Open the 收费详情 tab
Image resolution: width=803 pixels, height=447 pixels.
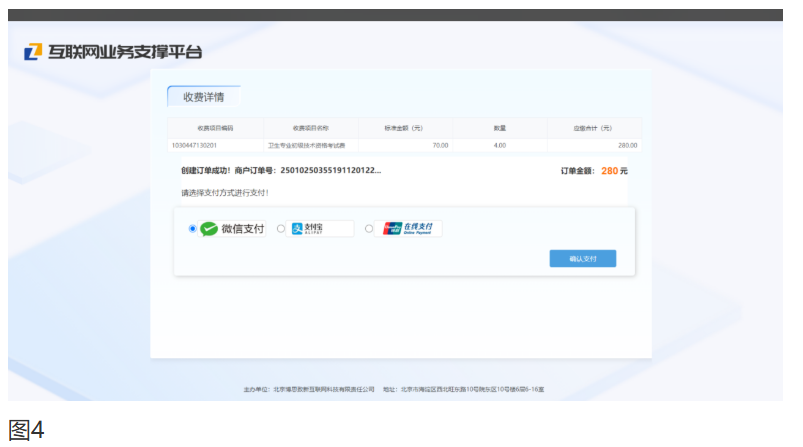click(x=203, y=97)
